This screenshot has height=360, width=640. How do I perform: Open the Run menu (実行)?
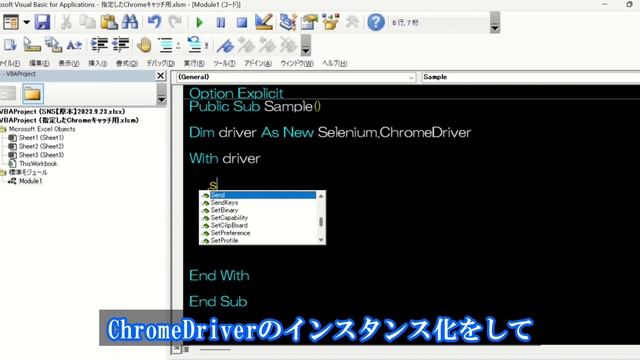[193, 63]
